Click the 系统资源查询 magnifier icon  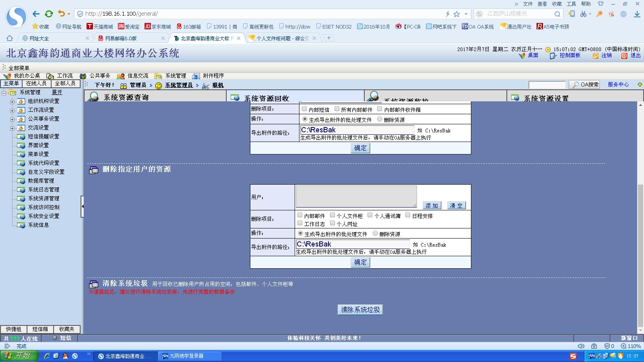click(x=94, y=97)
